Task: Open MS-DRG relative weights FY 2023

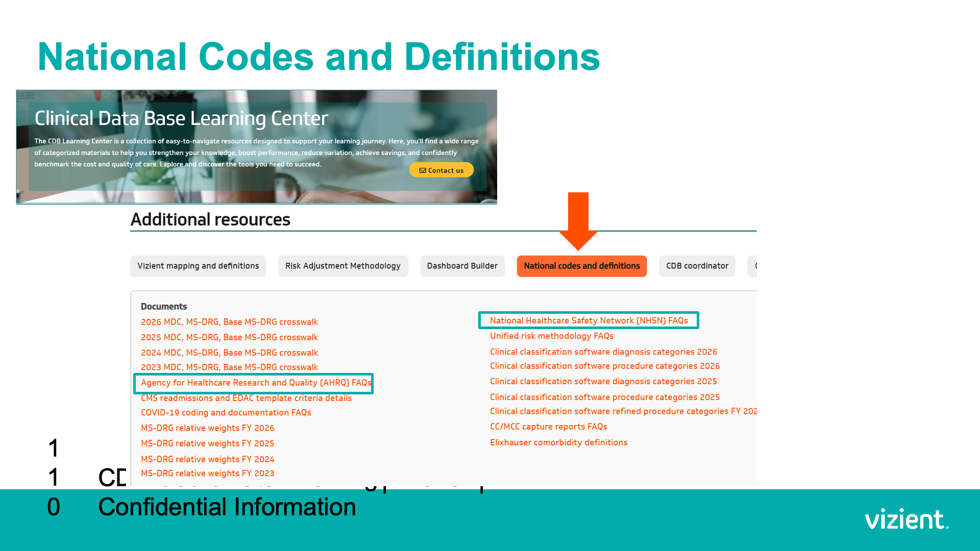Action: click(207, 473)
